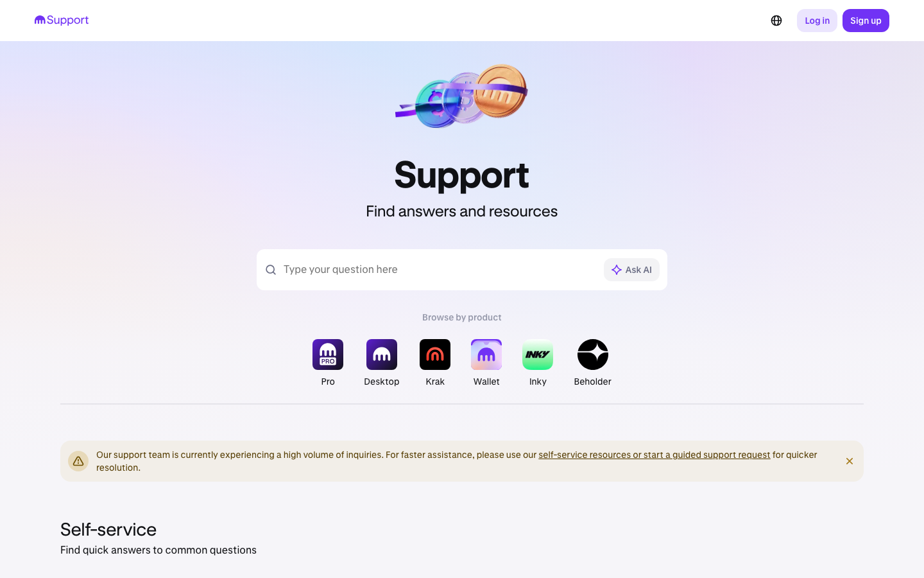Go to the Support home logo
The width and height of the screenshot is (924, 578).
pyautogui.click(x=62, y=20)
